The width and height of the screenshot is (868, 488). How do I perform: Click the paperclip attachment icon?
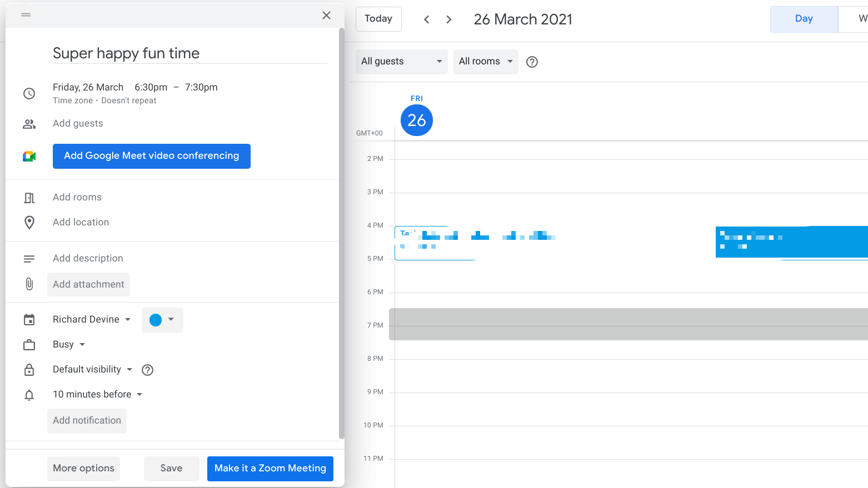click(x=29, y=284)
